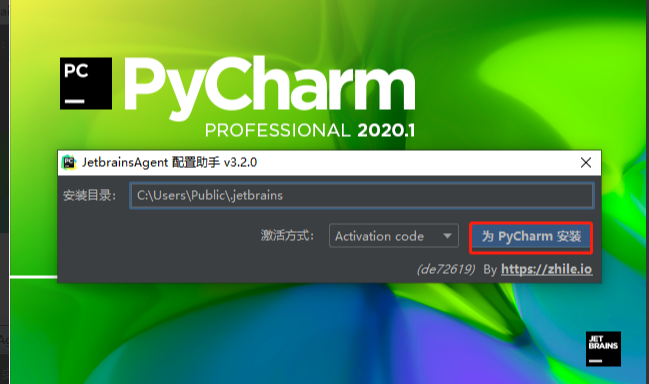The width and height of the screenshot is (649, 384).
Task: Click the (de72619) build hash text
Action: pyautogui.click(x=446, y=269)
